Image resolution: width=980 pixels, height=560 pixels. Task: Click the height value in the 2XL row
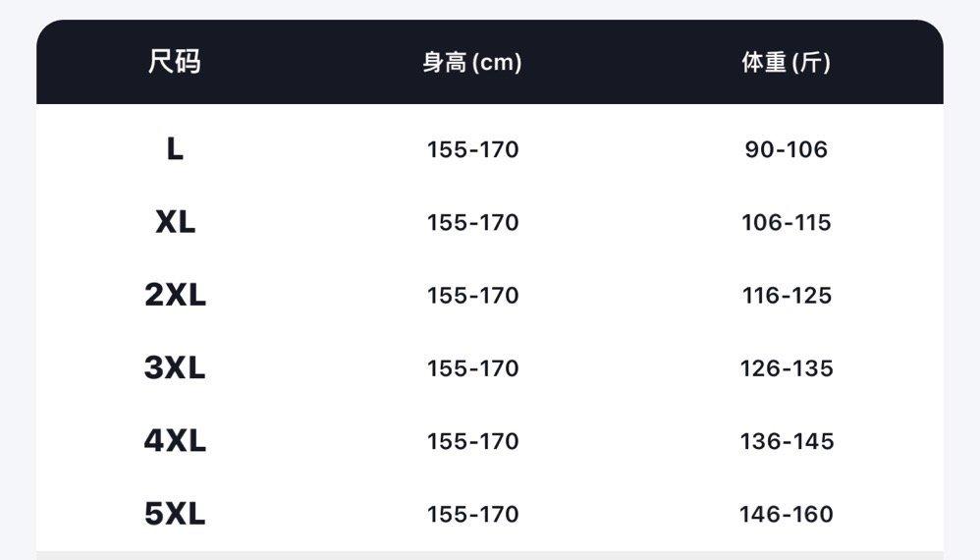point(472,296)
